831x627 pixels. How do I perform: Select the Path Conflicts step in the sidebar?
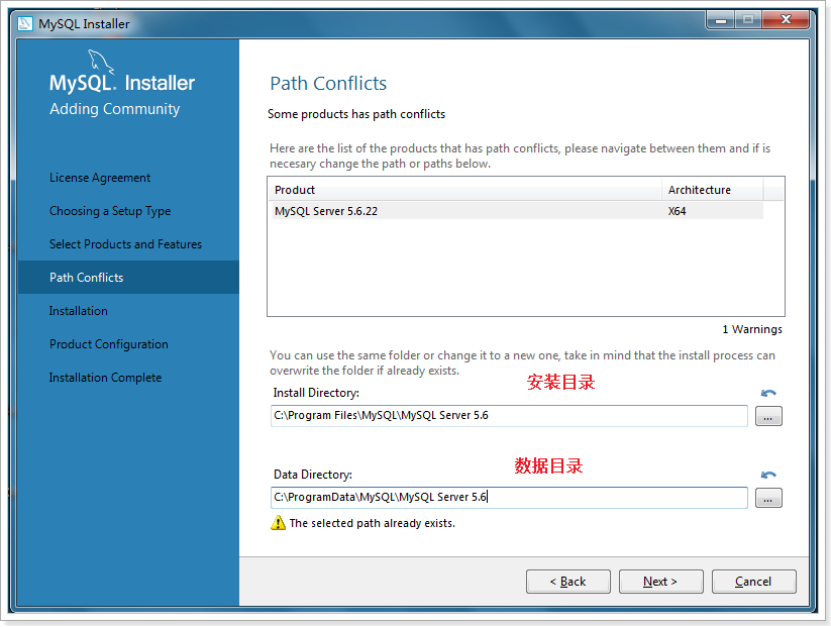coord(128,277)
